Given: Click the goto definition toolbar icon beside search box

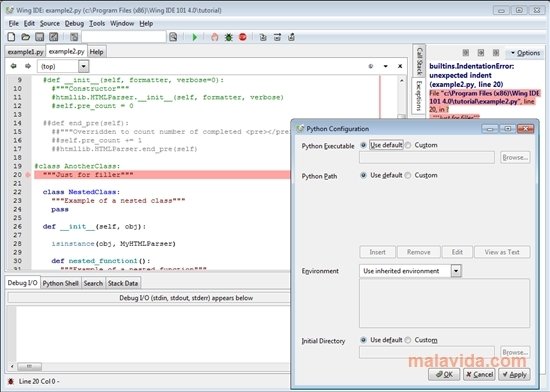Looking at the screenshot, I should point(74,37).
